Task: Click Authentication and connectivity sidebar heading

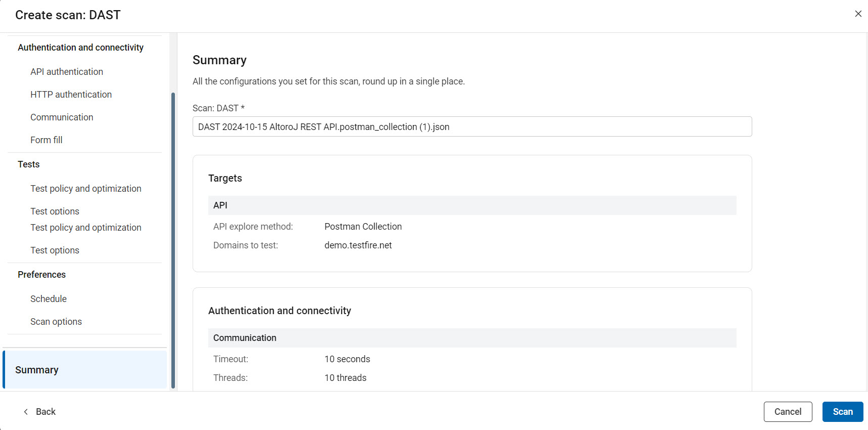Action: click(x=80, y=48)
